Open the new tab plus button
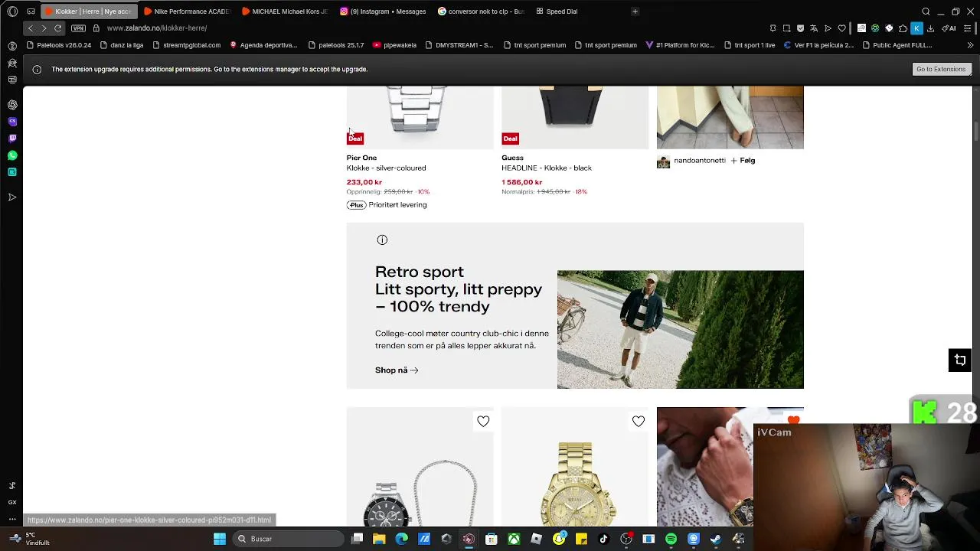This screenshot has height=551, width=980. pyautogui.click(x=635, y=11)
